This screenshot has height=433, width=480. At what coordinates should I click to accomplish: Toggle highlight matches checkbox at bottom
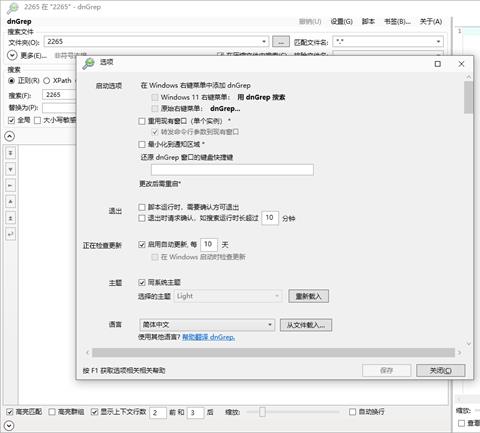click(x=10, y=412)
